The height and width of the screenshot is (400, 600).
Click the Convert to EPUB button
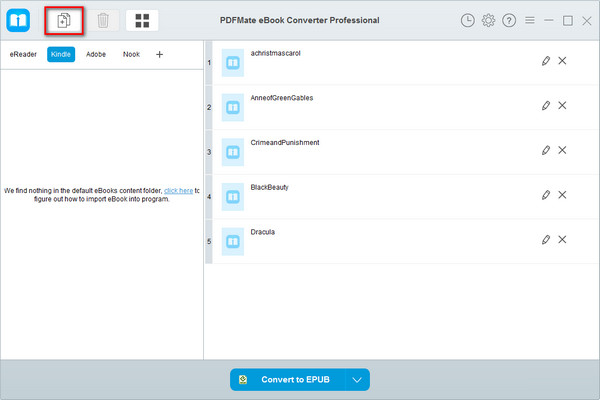click(288, 380)
